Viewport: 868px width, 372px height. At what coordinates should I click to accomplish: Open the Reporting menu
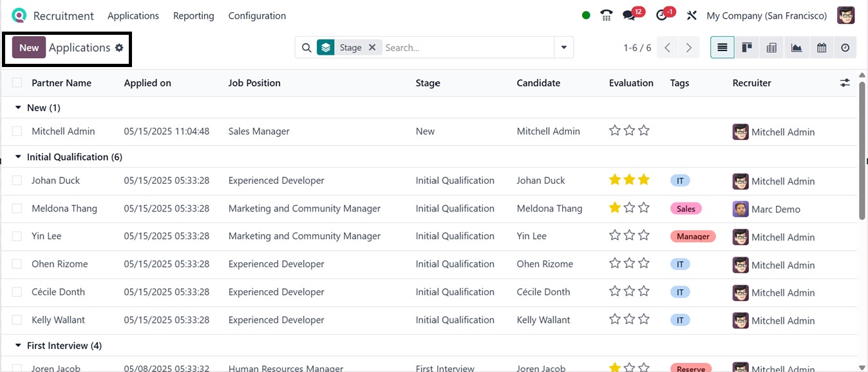193,15
